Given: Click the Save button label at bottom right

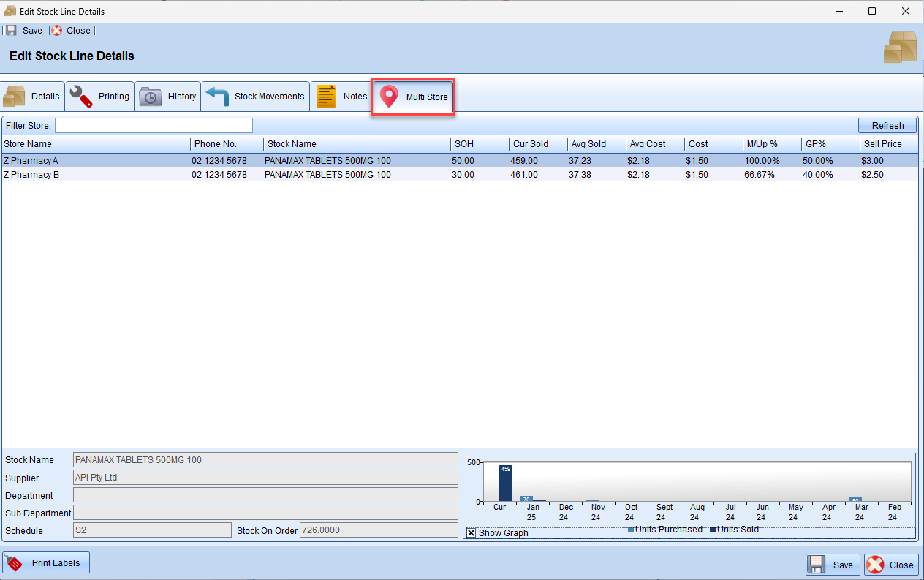Looking at the screenshot, I should (843, 565).
